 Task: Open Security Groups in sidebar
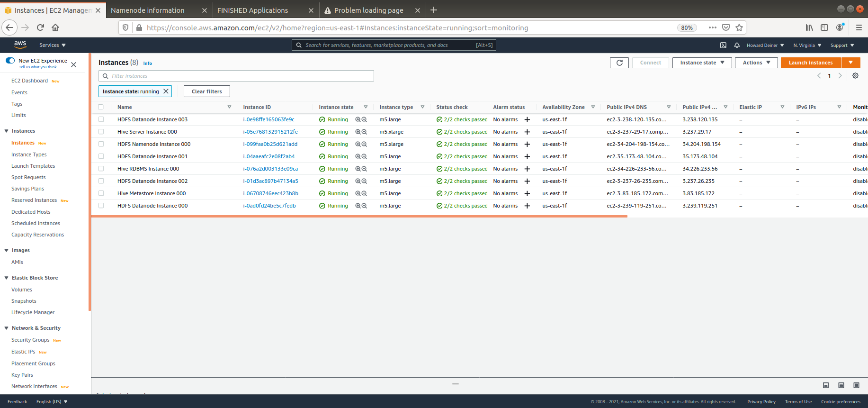[30, 340]
